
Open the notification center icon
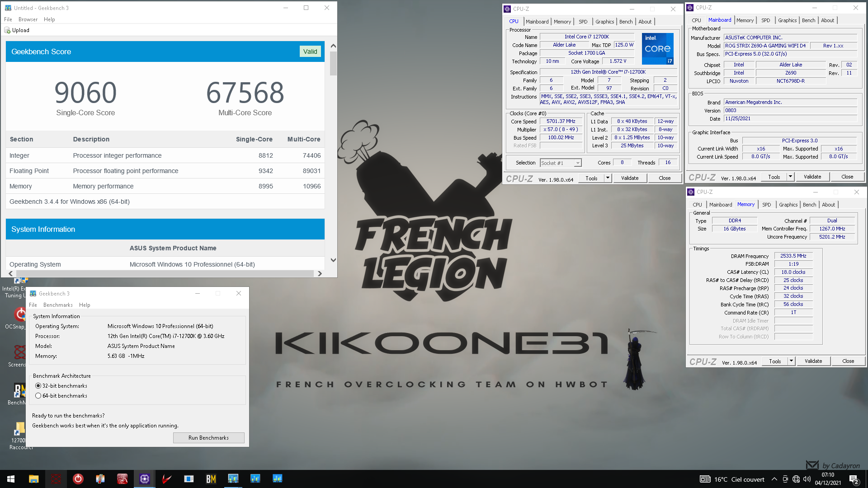(x=854, y=479)
